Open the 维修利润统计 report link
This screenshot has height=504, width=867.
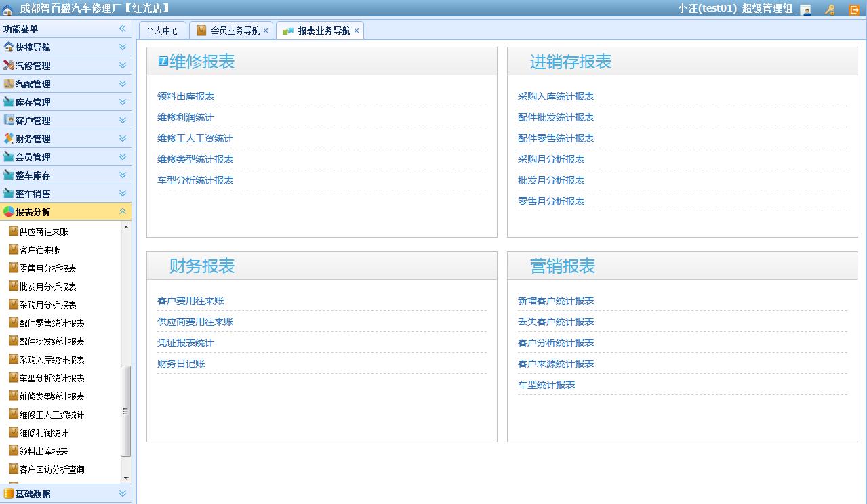click(x=185, y=117)
